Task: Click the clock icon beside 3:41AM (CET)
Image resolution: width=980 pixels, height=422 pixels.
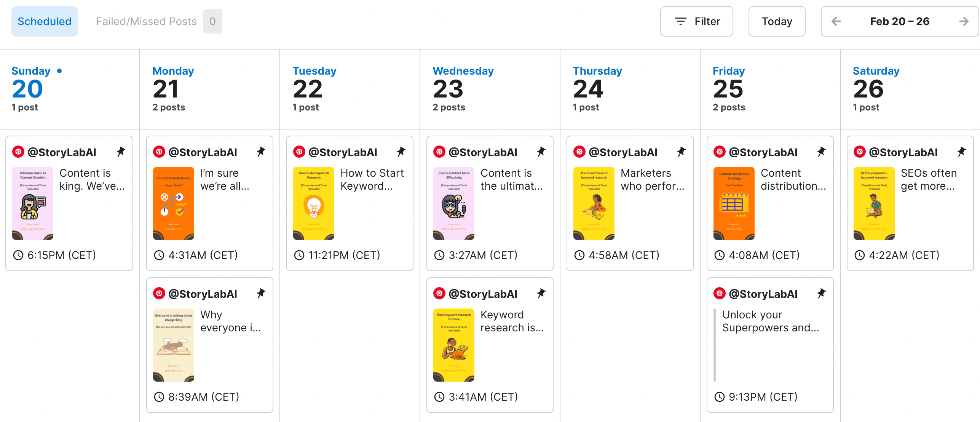Action: coord(439,397)
